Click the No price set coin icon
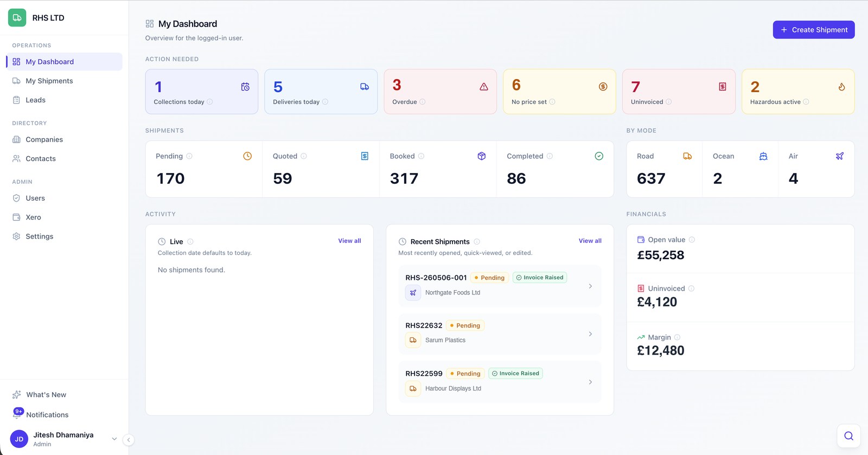868x455 pixels. point(603,87)
